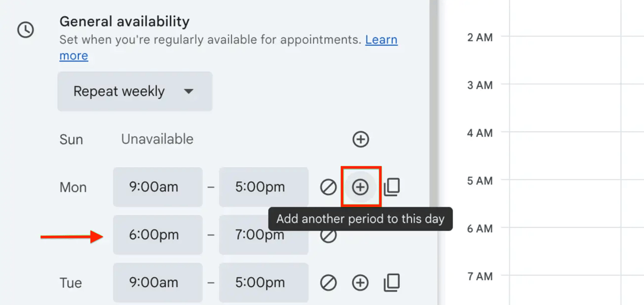Copy Monday's times to other days

point(392,187)
